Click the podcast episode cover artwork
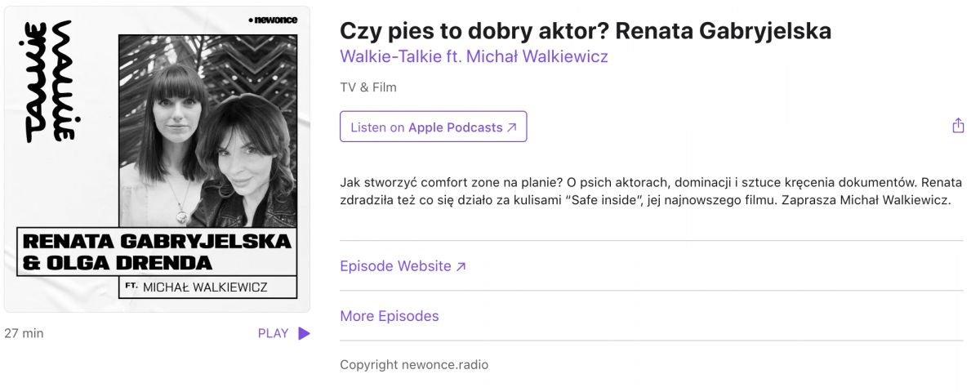This screenshot has width=980, height=392. [x=157, y=159]
